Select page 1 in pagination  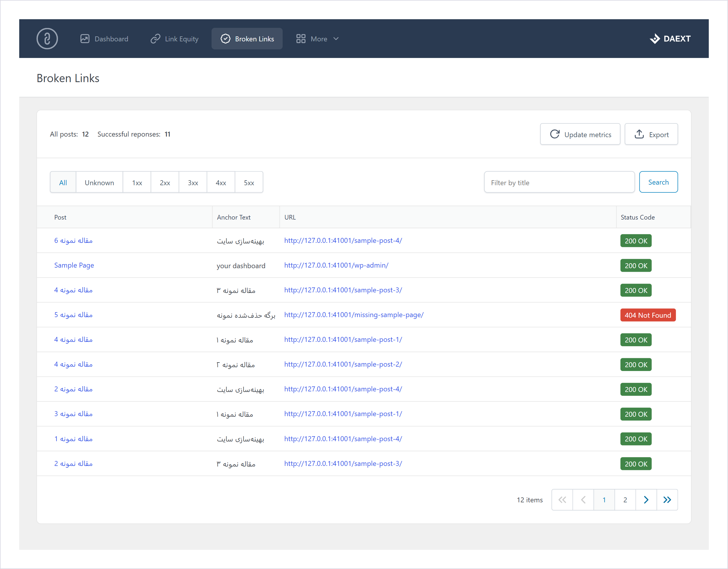pos(604,500)
